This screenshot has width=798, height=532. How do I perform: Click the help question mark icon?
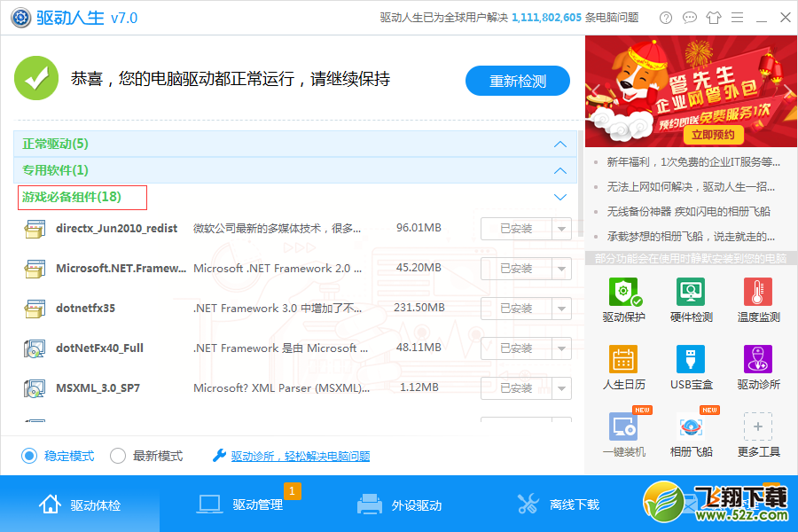tap(665, 18)
